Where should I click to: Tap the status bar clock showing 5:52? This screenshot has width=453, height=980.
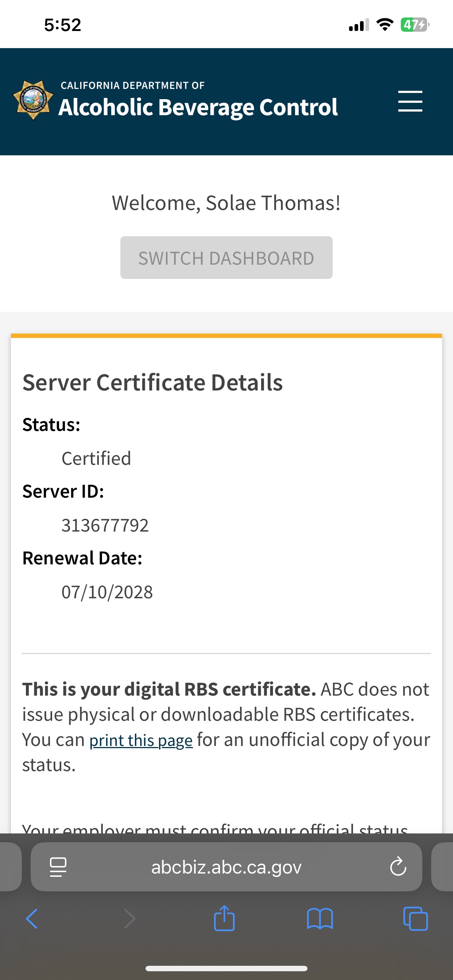[63, 25]
